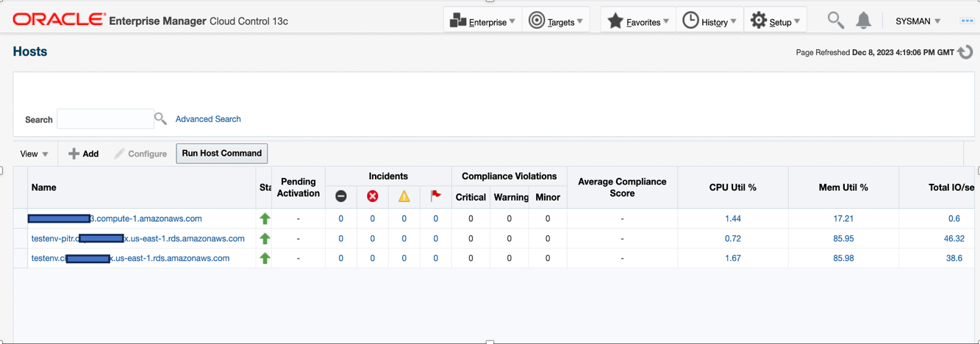Click the escalated incidents red flag header

[x=436, y=196]
